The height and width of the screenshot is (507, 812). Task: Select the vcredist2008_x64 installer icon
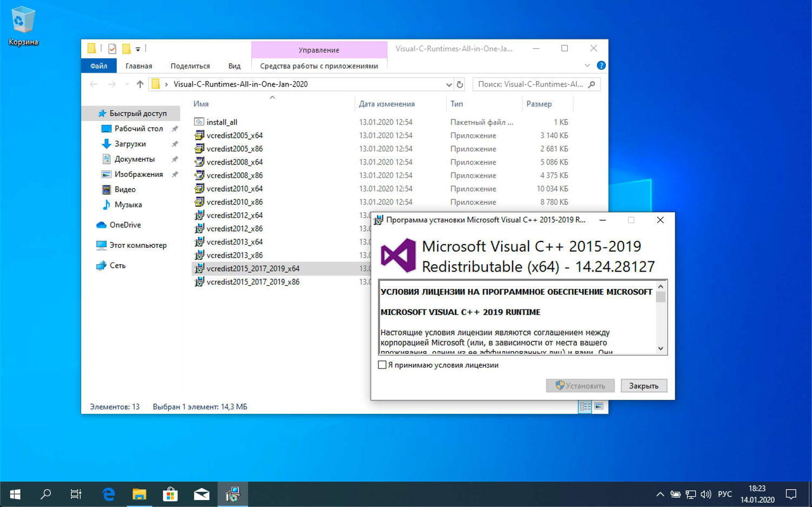(x=199, y=162)
